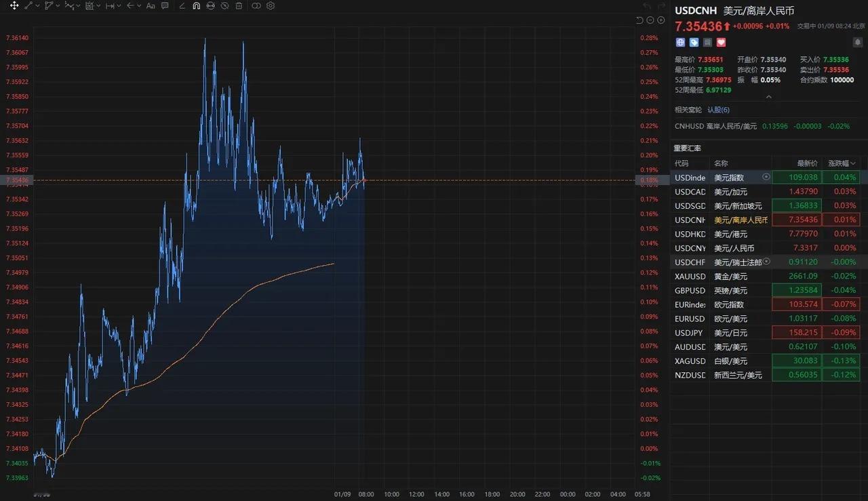Select the range measurement tool
Screen dimensions: 868x501
[x=90, y=5]
